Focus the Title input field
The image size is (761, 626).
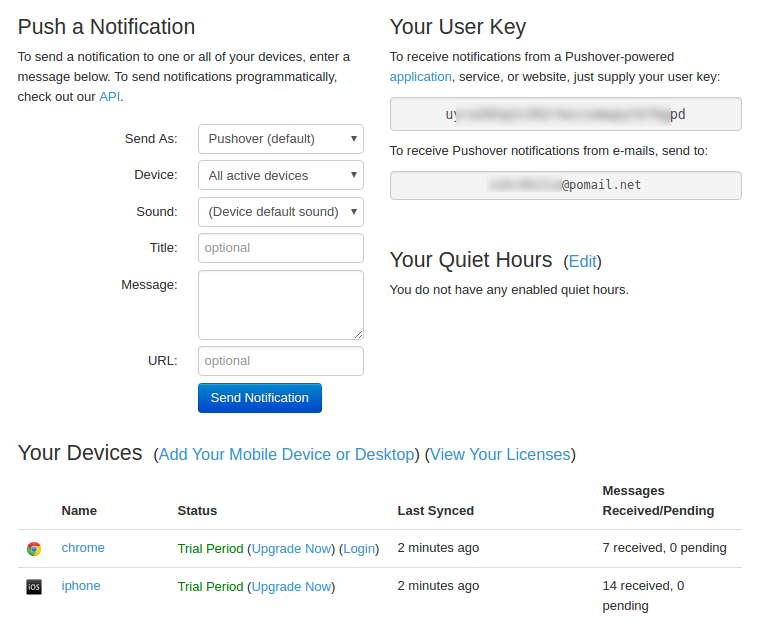coord(281,248)
